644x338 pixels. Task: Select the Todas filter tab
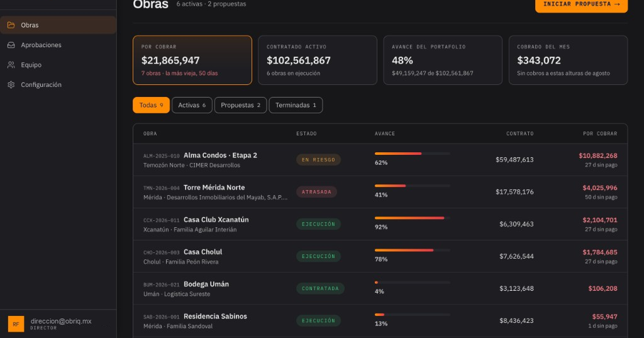(151, 105)
